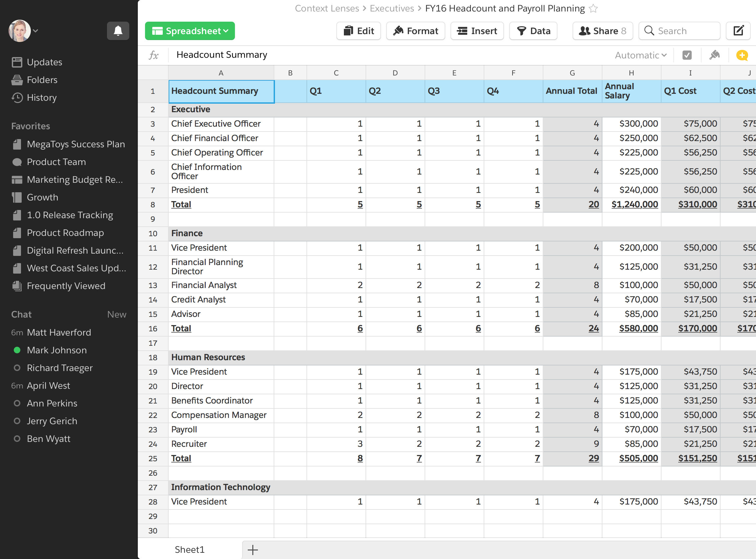The image size is (756, 559).
Task: Toggle the checkbox in the formula bar
Action: 687,55
